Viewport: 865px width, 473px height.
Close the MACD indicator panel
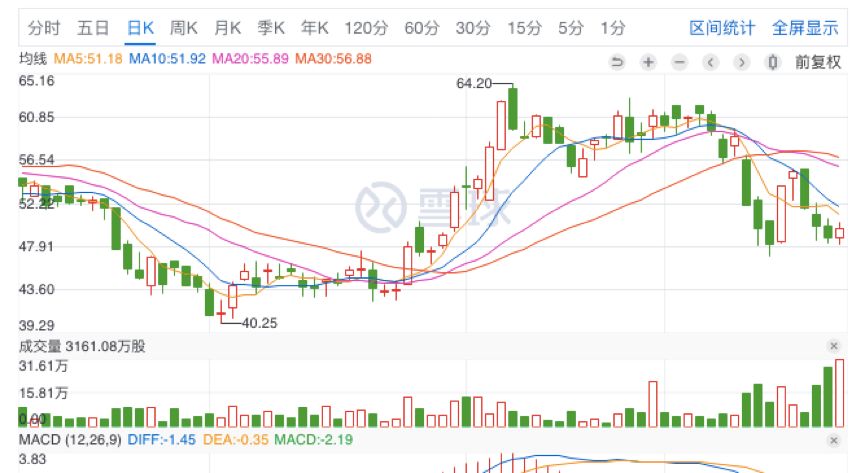tap(834, 440)
